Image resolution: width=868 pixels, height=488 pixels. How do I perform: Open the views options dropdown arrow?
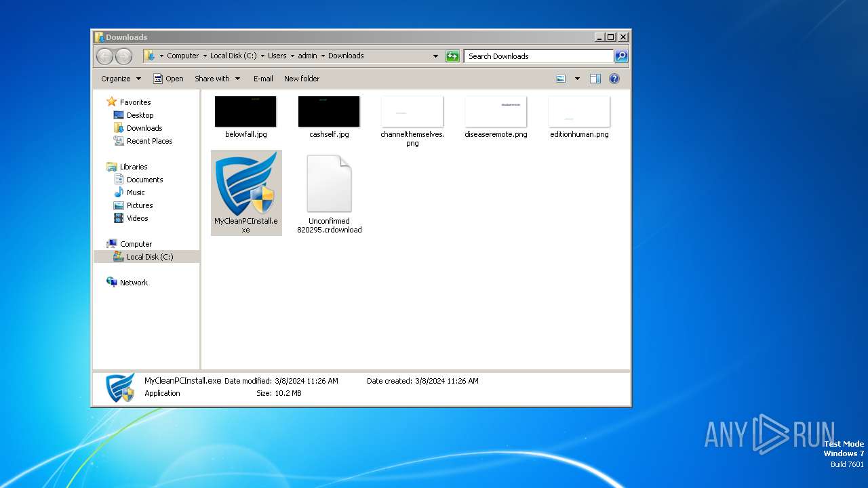(577, 79)
